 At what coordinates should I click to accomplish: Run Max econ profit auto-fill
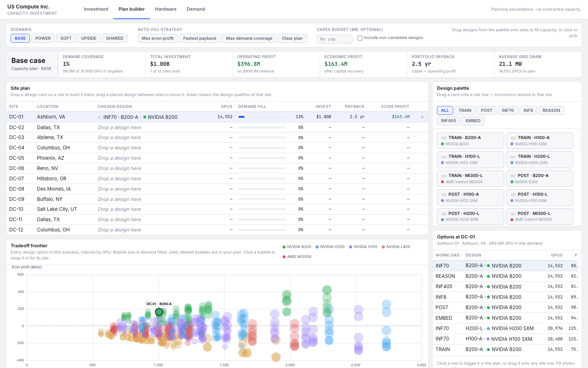pos(158,38)
